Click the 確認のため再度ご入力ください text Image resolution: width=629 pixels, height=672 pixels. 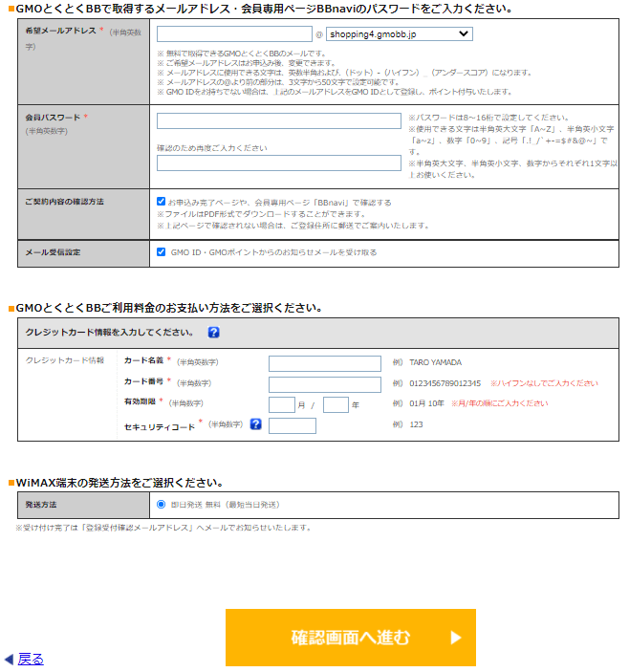211,148
